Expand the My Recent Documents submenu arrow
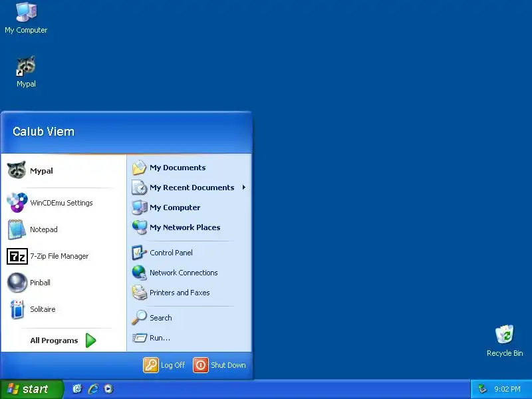This screenshot has height=399, width=532. click(243, 188)
